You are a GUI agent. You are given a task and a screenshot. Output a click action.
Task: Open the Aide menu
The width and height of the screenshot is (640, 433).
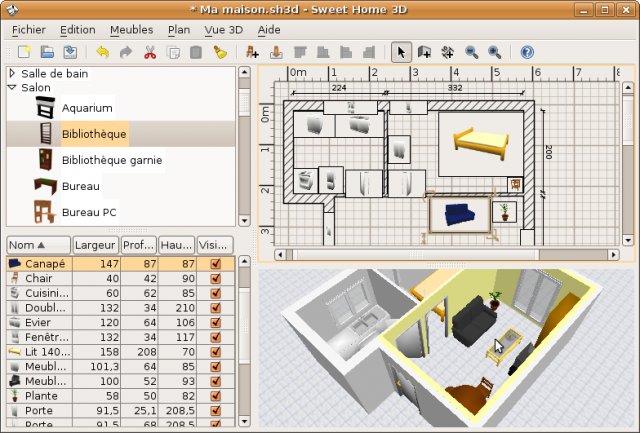coord(269,30)
